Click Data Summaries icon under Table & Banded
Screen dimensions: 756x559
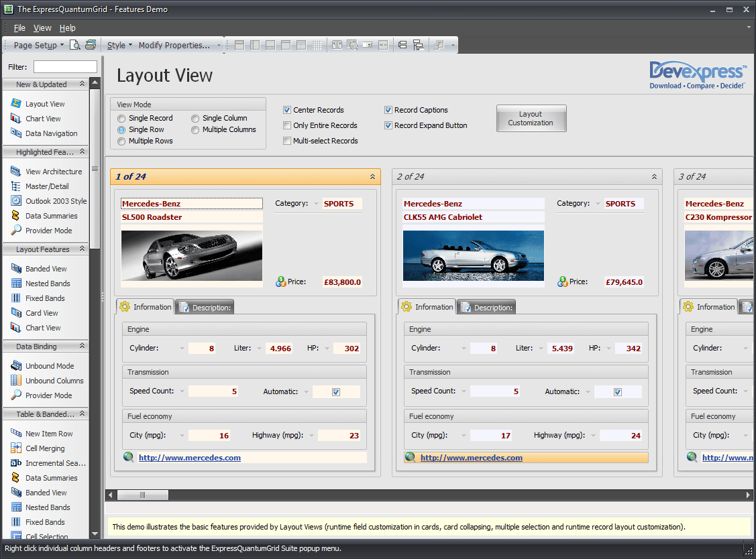click(x=16, y=477)
